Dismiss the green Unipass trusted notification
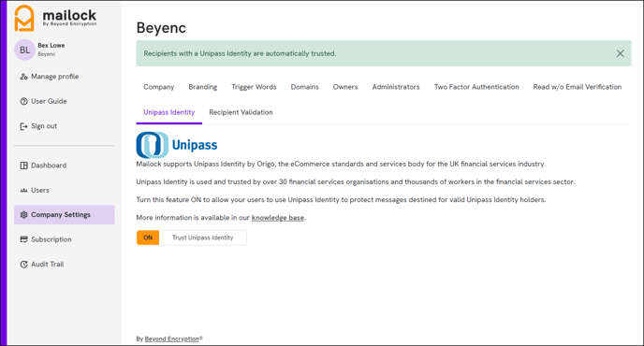Screen dimensions: 644x346 (620, 53)
